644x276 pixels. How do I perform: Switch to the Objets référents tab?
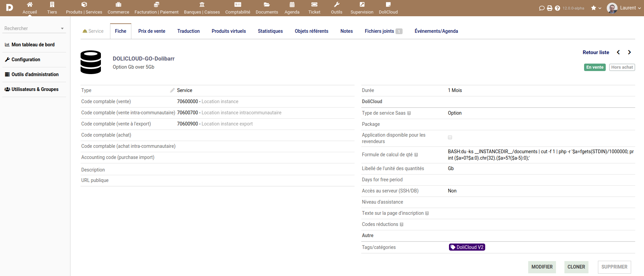[312, 31]
